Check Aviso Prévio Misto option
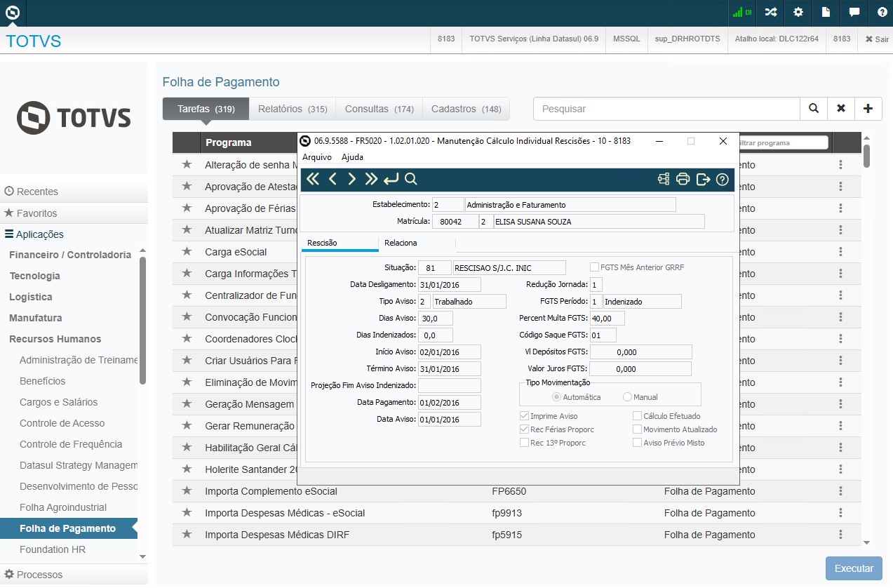The height and width of the screenshot is (588, 893). click(x=637, y=443)
